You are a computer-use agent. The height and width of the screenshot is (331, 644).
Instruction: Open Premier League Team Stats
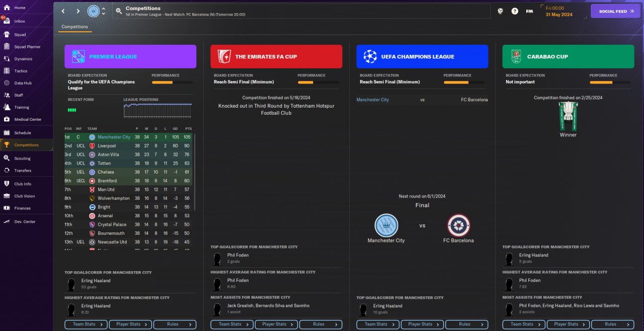coord(86,324)
